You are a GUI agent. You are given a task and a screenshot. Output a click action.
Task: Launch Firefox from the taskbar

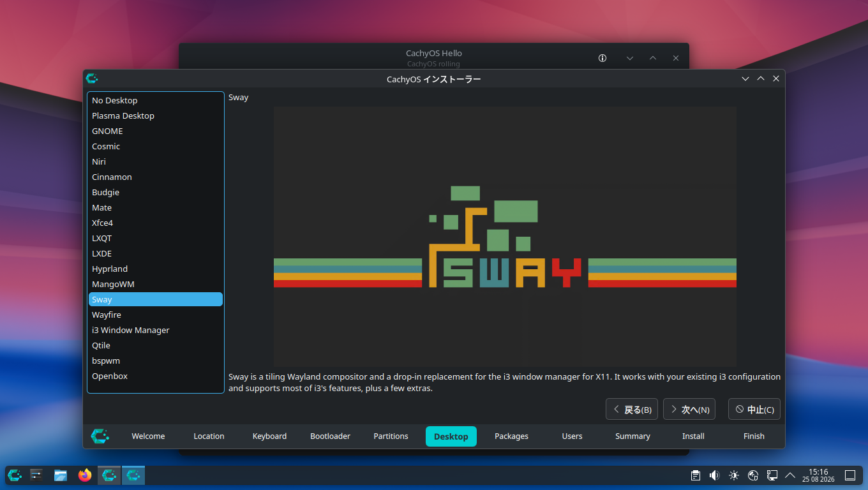pos(85,475)
